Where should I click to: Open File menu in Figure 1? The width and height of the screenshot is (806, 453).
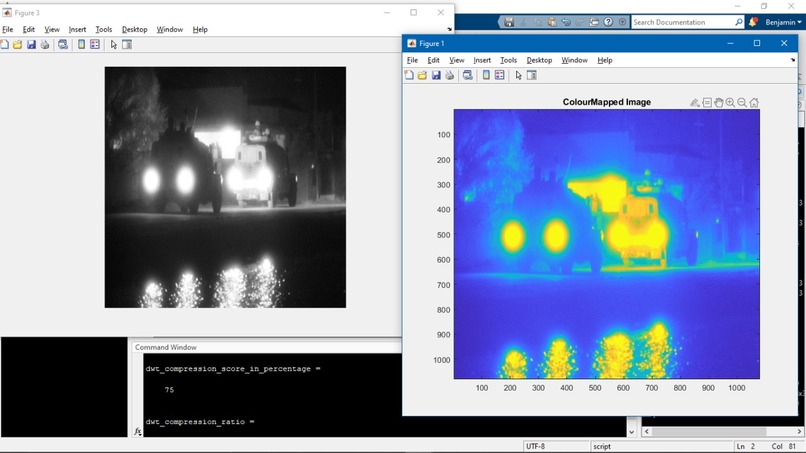point(412,60)
